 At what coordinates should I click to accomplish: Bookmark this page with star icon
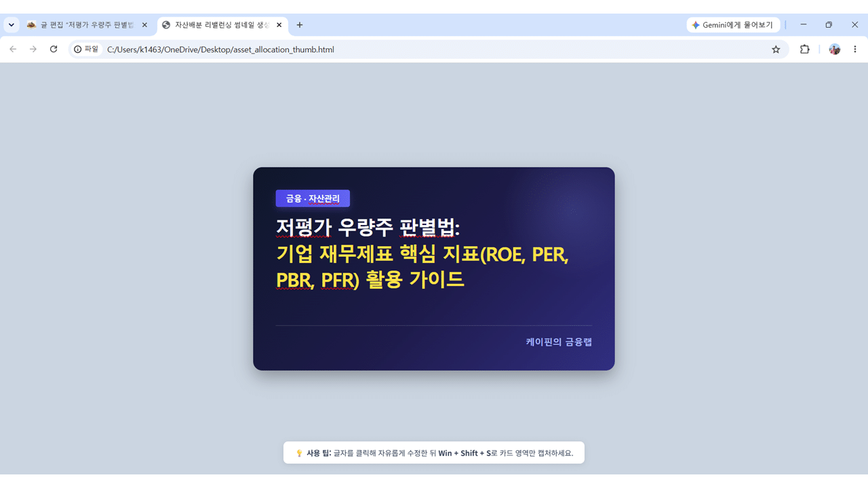click(x=776, y=49)
